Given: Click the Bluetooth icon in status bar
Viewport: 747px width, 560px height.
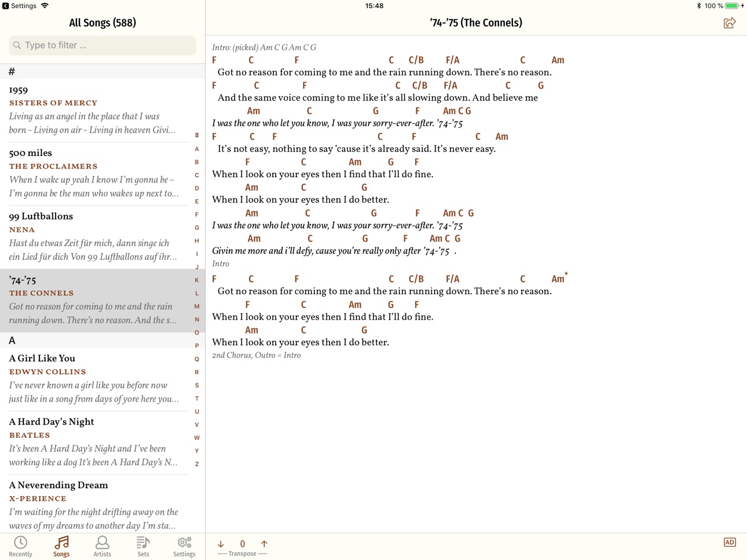Looking at the screenshot, I should [698, 6].
